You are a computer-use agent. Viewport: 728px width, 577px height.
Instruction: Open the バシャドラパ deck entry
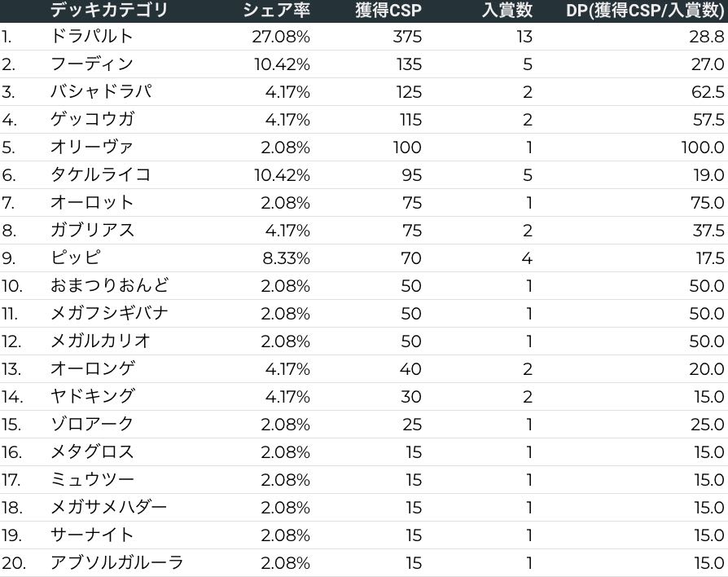(x=101, y=92)
